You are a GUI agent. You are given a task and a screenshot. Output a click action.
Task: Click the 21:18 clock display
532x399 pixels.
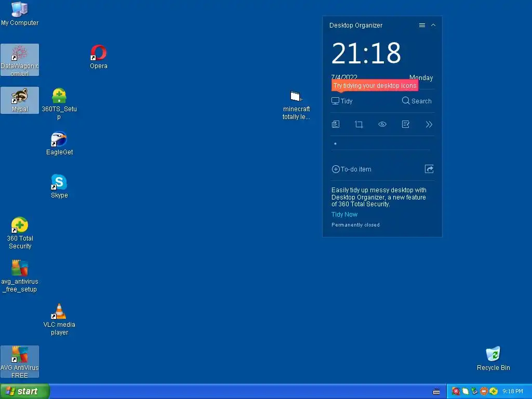[366, 53]
